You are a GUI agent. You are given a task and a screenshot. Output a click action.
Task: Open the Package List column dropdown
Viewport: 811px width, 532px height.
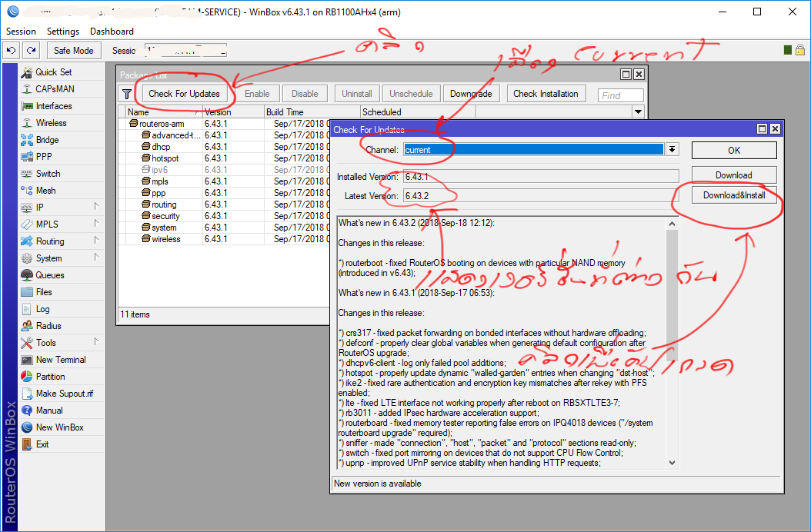coord(638,111)
